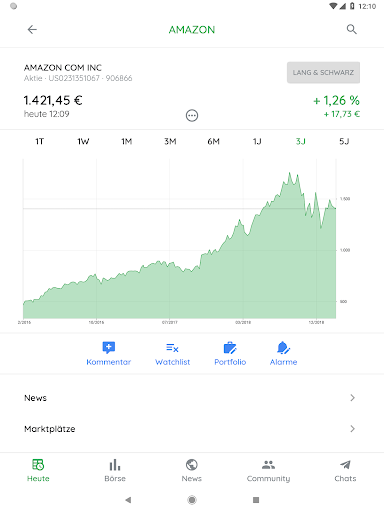Open the Lang & Schwarz exchange selector
This screenshot has width=384, height=512.
[323, 72]
